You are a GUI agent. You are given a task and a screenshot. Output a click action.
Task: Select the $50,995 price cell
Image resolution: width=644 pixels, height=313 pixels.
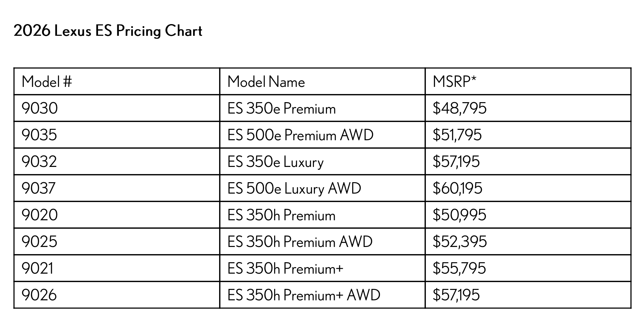point(459,215)
